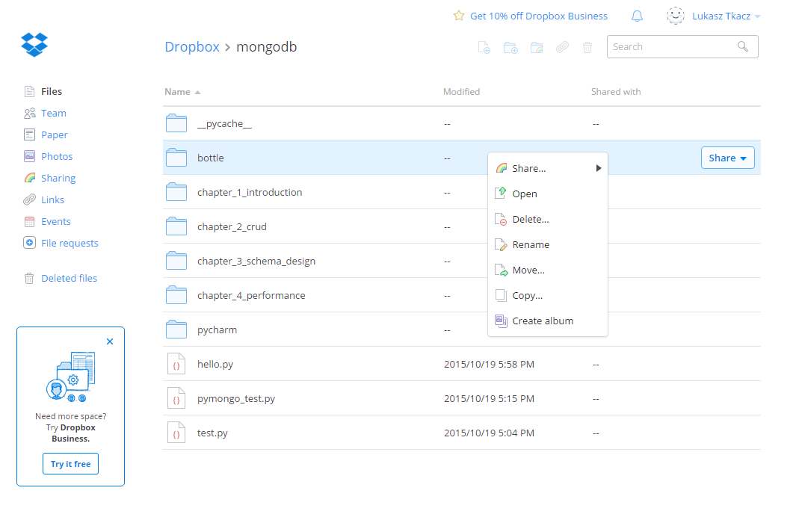
Task: Click the upload file toolbar icon
Action: [484, 47]
